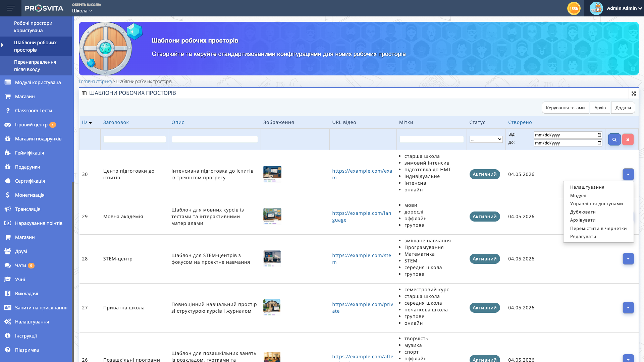Open the https://example.com/language video link
This screenshot has height=362, width=644.
pos(362,217)
